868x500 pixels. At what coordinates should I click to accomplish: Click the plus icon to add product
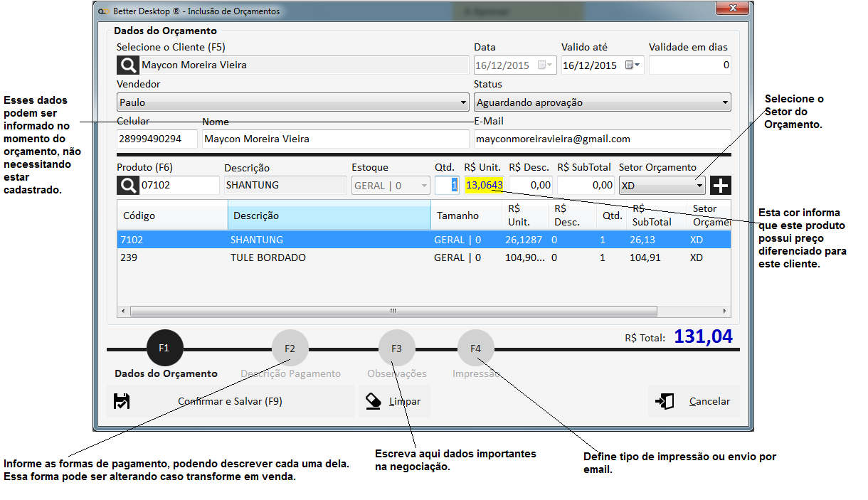pyautogui.click(x=721, y=186)
